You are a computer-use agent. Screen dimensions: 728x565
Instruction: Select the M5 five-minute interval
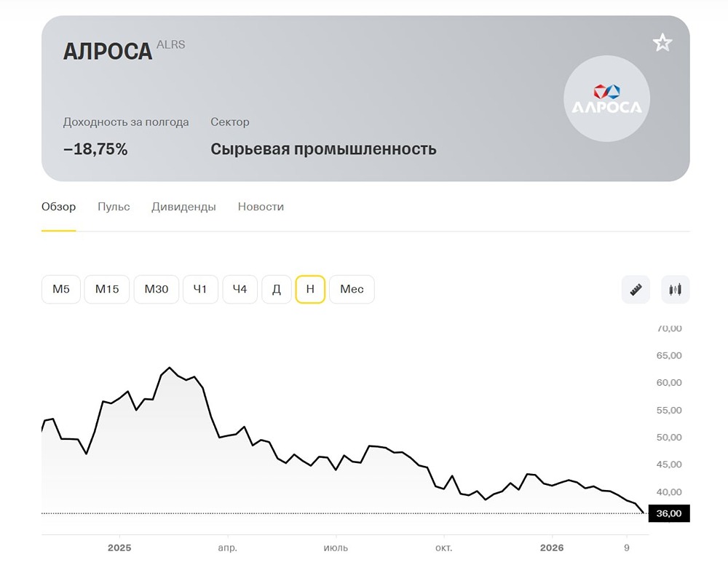[x=60, y=289]
